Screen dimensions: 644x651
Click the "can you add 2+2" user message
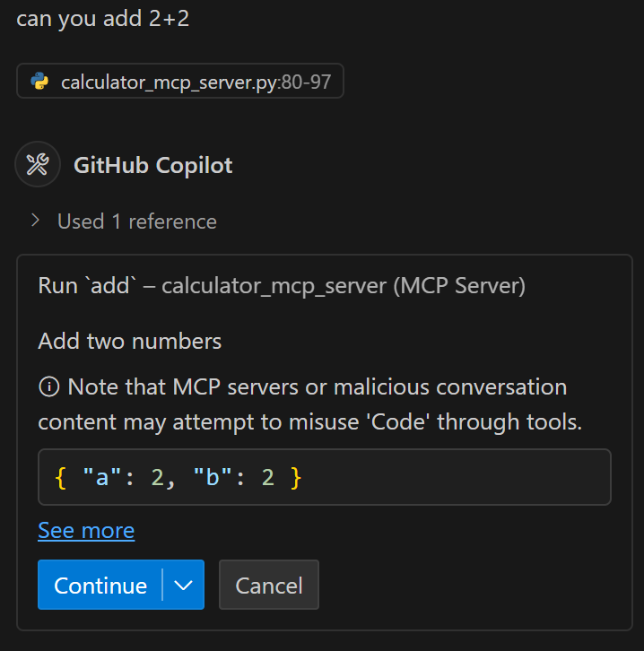102,19
